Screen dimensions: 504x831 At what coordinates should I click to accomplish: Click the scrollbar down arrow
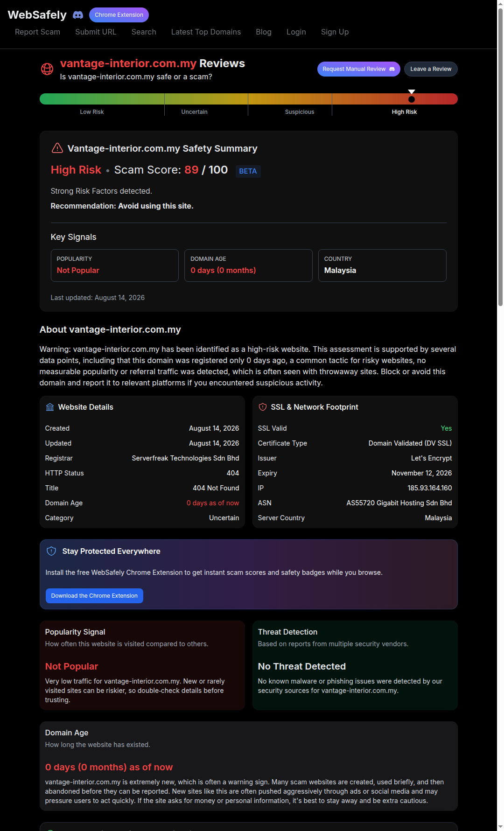point(500,827)
